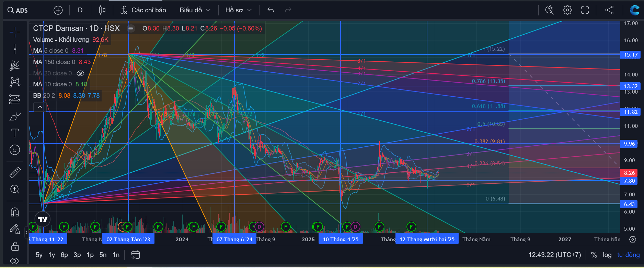The width and height of the screenshot is (644, 268).
Task: Toggle logarithmic scale
Action: (607, 255)
